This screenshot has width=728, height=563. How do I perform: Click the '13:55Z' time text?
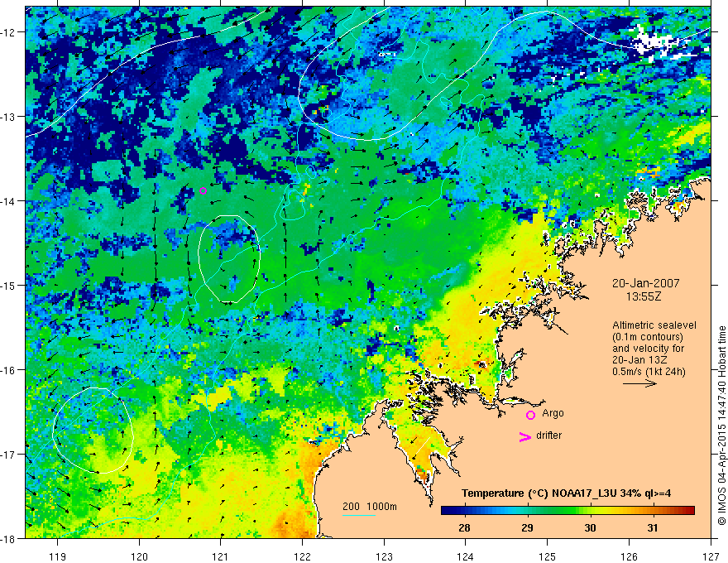coord(643,296)
